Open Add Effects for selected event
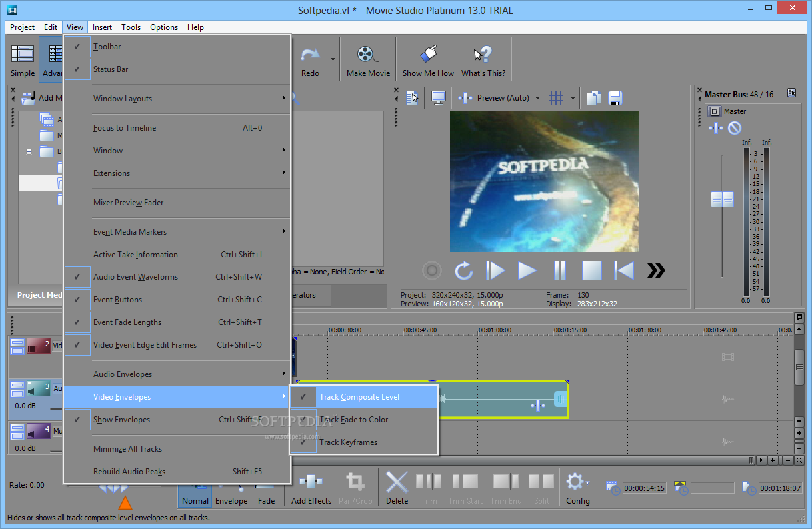 [311, 487]
